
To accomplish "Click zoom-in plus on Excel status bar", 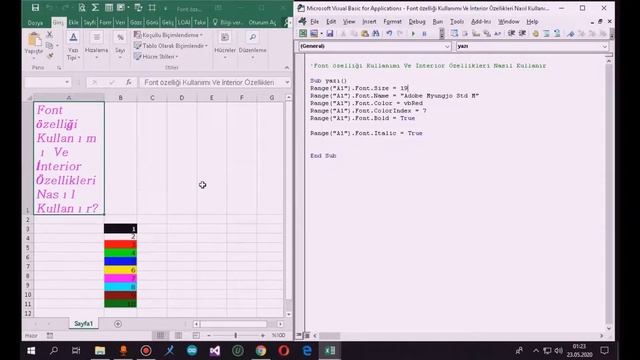I will click(x=262, y=336).
